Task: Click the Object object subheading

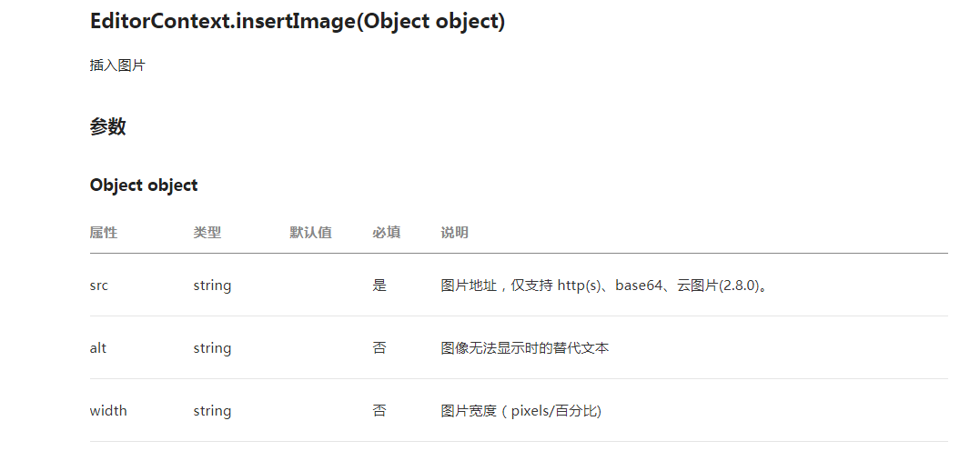Action: [144, 185]
